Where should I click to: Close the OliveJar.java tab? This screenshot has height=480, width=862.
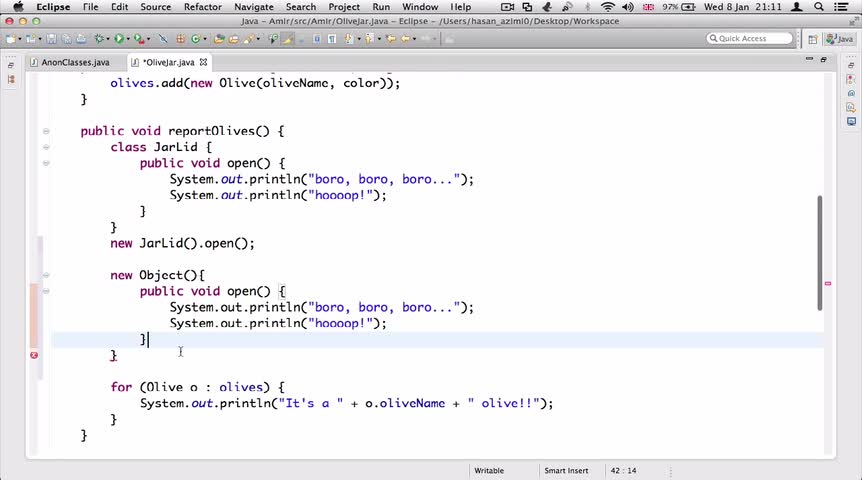203,62
